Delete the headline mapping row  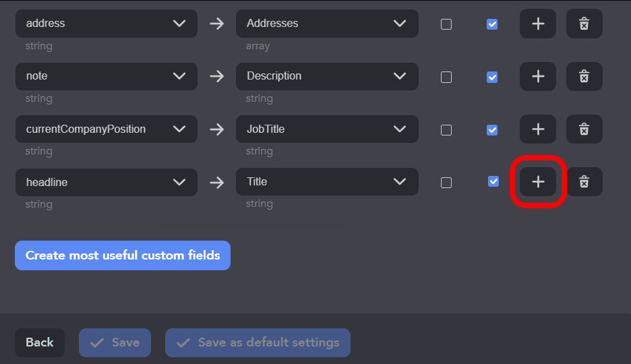[584, 181]
